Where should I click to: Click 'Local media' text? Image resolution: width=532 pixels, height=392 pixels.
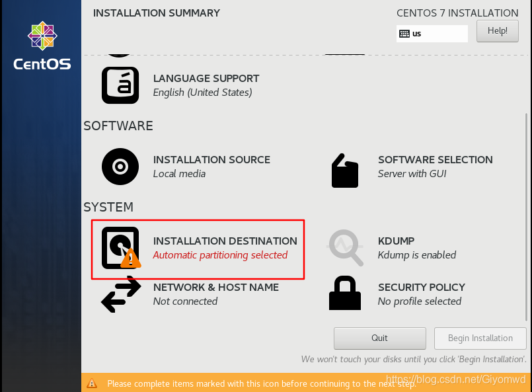179,174
